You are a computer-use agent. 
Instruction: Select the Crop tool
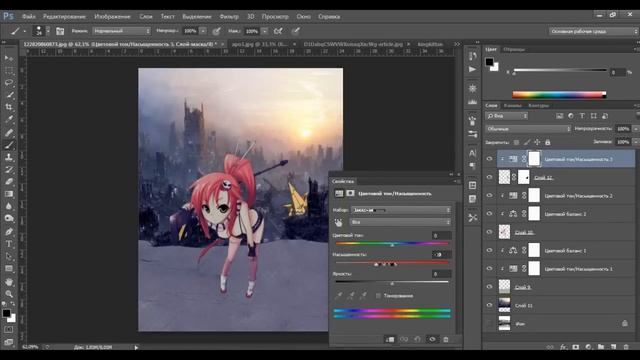point(9,107)
